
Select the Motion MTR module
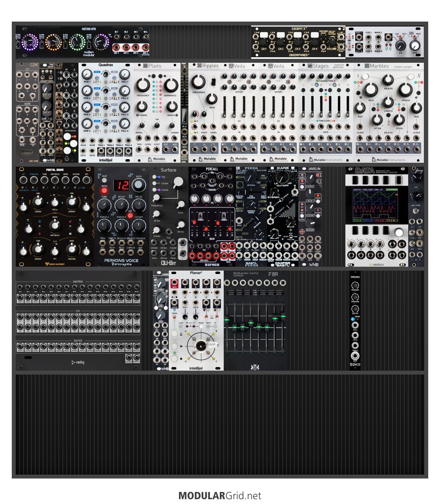click(82, 42)
